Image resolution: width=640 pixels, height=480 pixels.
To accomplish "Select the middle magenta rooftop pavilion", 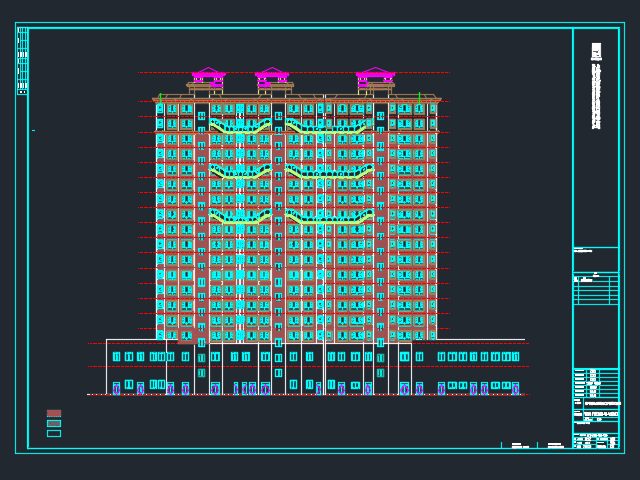I will coord(272,76).
